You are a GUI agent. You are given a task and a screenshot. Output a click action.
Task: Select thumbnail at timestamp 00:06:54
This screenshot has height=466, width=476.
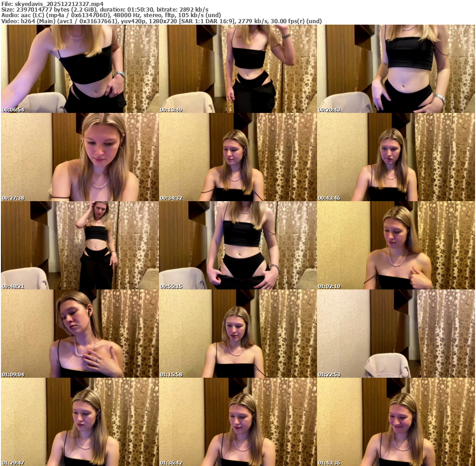[x=80, y=69]
